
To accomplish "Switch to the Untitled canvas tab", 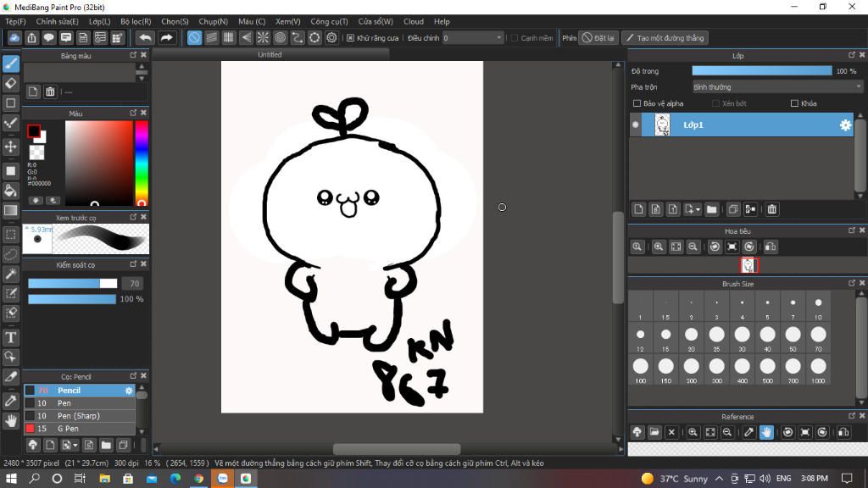I will [270, 54].
